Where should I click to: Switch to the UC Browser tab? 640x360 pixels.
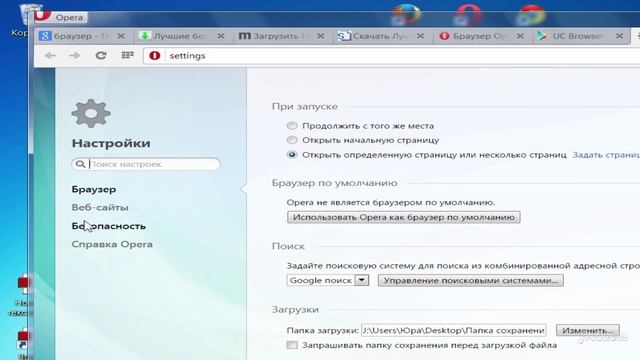(582, 36)
